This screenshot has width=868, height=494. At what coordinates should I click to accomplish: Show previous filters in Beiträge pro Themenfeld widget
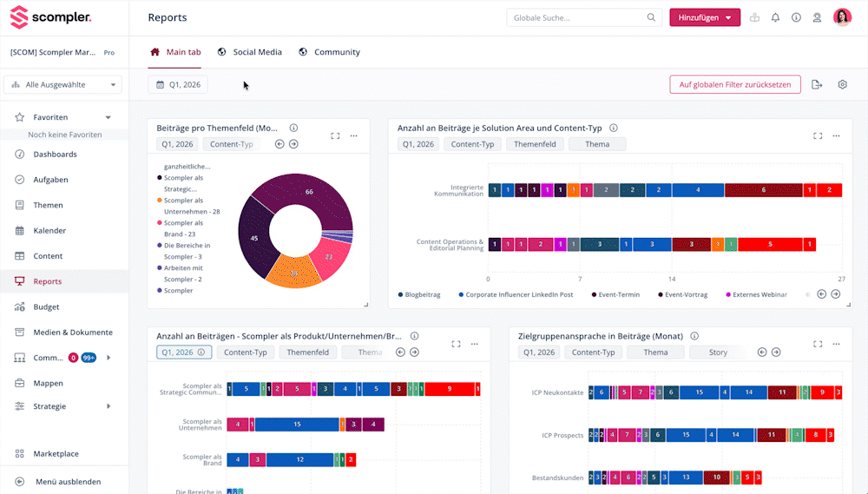click(279, 144)
